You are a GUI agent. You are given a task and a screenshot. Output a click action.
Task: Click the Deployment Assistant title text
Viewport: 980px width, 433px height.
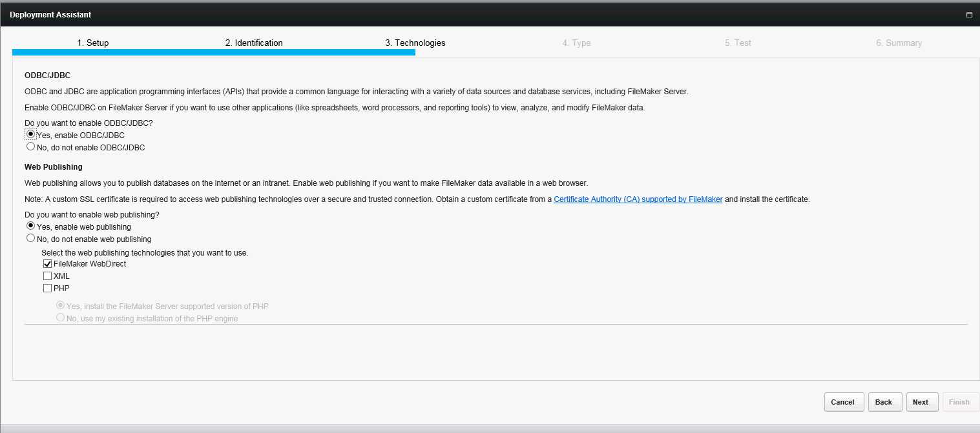50,14
